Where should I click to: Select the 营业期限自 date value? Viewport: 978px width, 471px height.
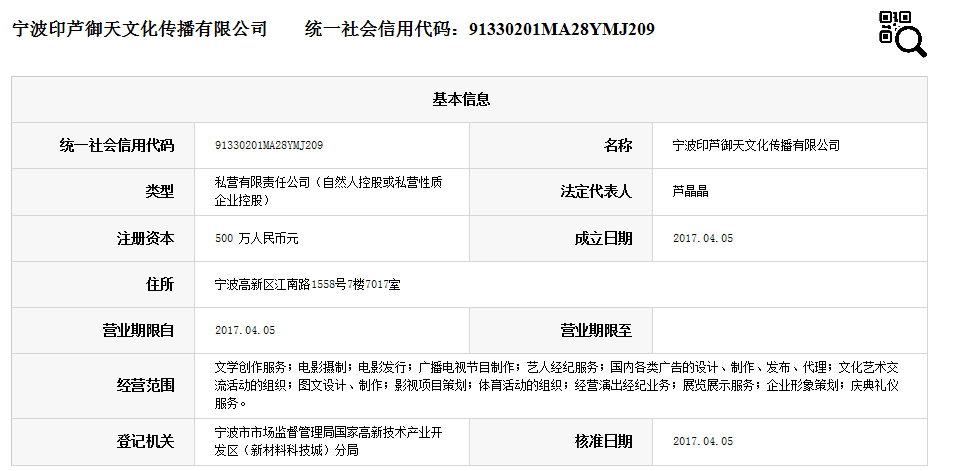point(245,331)
